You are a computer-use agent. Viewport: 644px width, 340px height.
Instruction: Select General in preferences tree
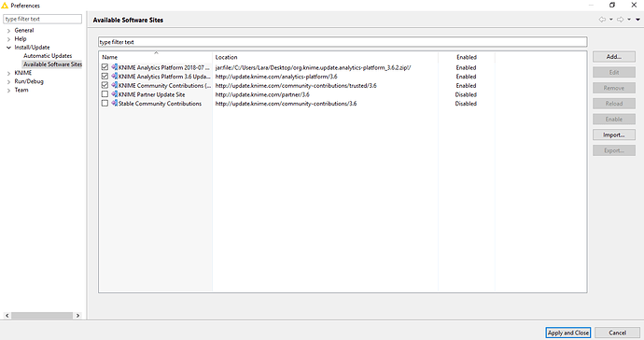[24, 30]
